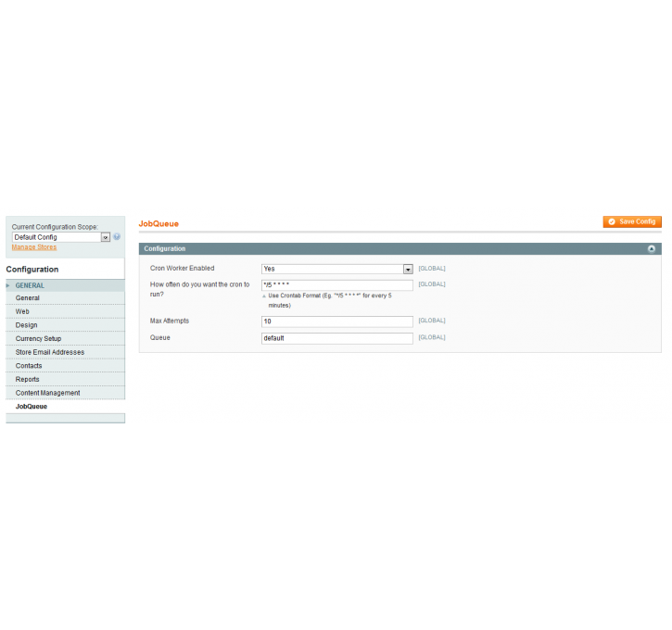The width and height of the screenshot is (672, 630).
Task: Open the Manage Stores link
Action: coord(34,247)
